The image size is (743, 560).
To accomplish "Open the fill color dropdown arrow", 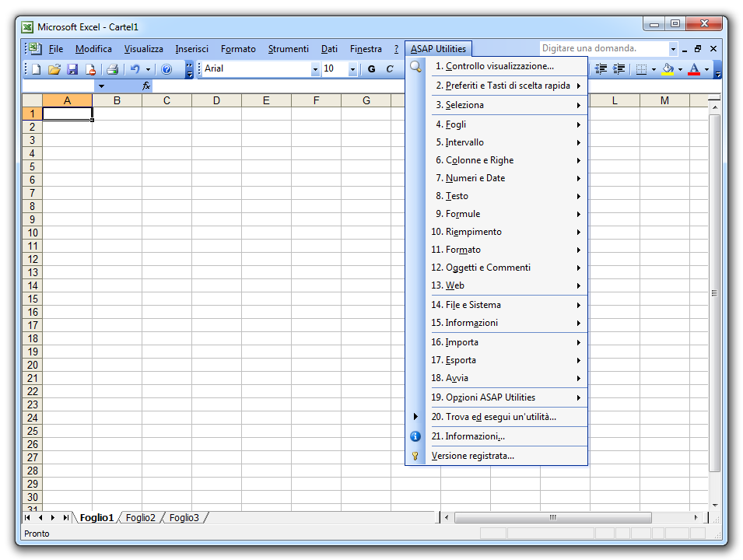I will pyautogui.click(x=680, y=70).
